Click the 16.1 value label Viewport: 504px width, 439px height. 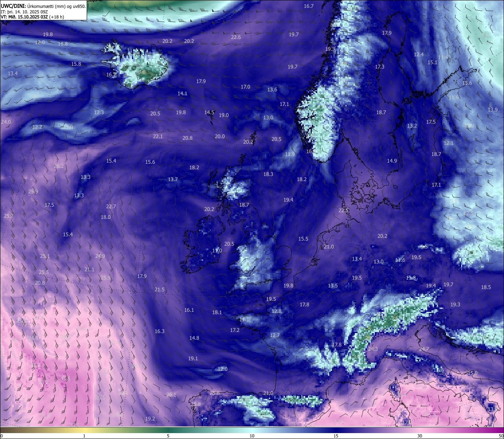(189, 310)
